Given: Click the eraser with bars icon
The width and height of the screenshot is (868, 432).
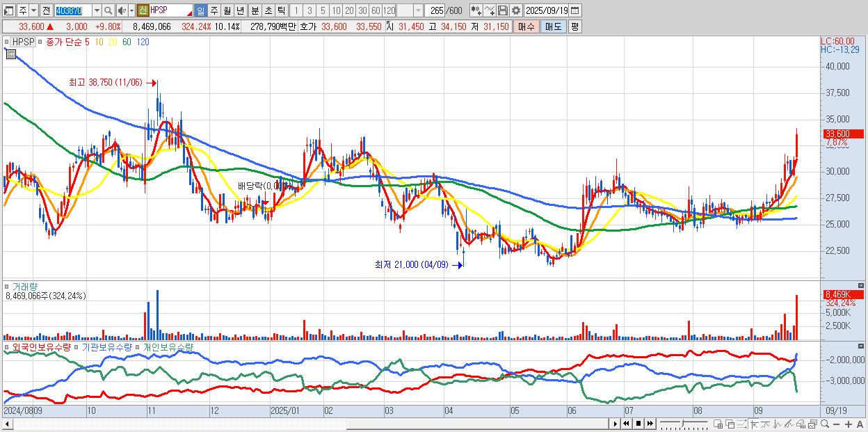Looking at the screenshot, I should pyautogui.click(x=801, y=424).
